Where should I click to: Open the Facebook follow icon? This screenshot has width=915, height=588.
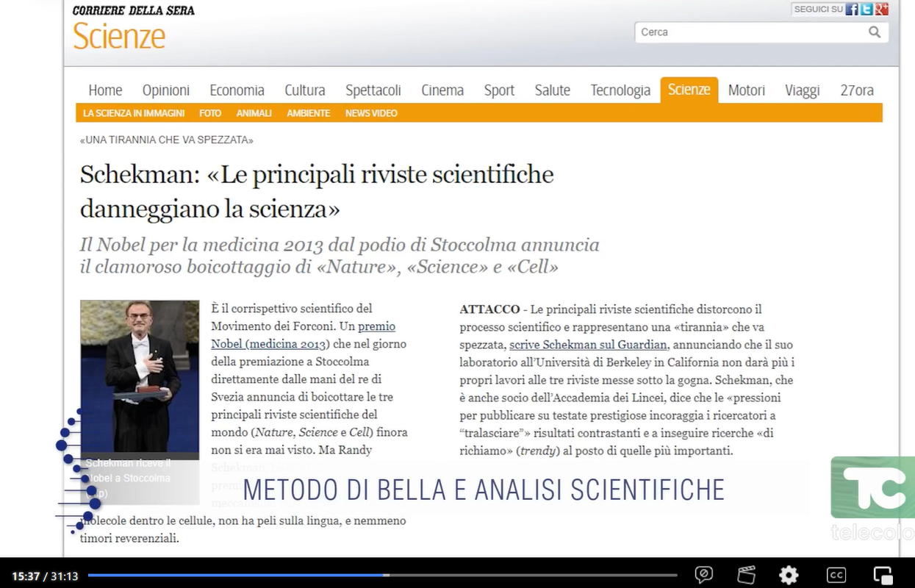click(x=853, y=10)
